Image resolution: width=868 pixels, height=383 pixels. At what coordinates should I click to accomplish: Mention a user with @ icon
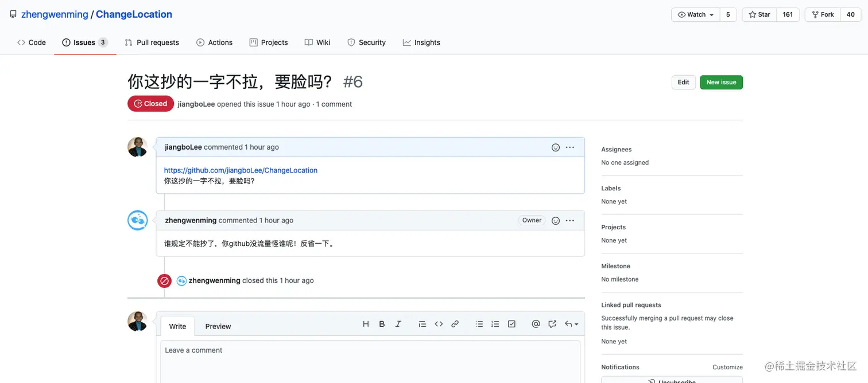click(536, 324)
